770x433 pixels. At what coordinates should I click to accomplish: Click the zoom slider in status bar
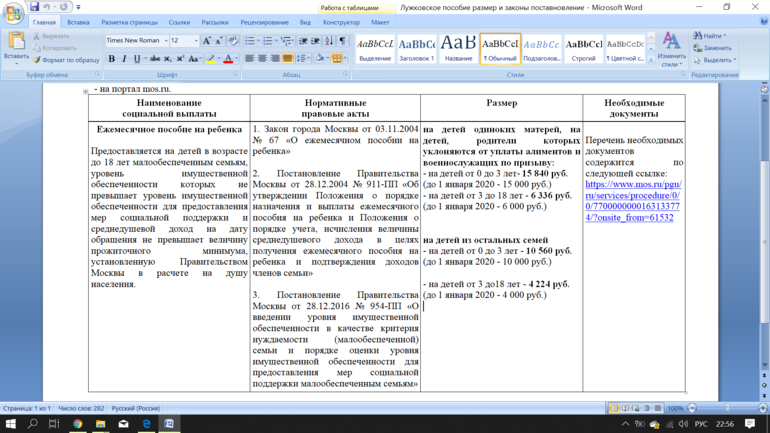[x=727, y=408]
